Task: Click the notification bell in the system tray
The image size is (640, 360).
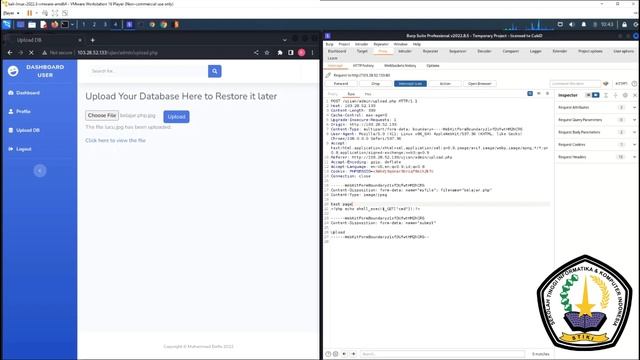Action: click(584, 24)
